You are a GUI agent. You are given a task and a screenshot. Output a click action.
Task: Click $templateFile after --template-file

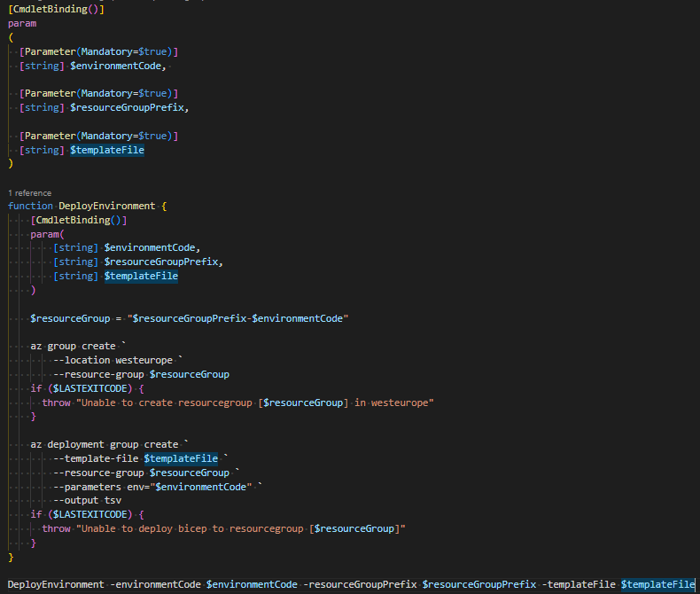pyautogui.click(x=181, y=458)
